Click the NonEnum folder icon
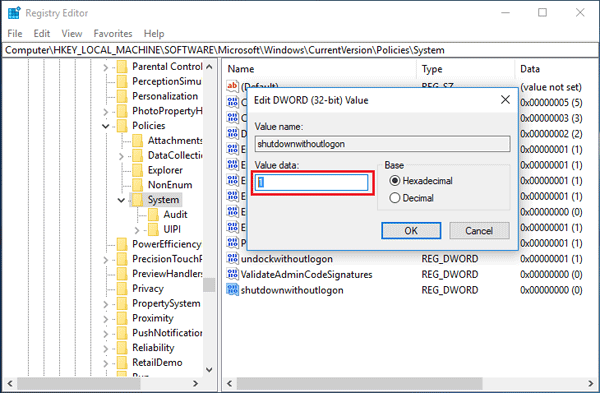 click(138, 185)
